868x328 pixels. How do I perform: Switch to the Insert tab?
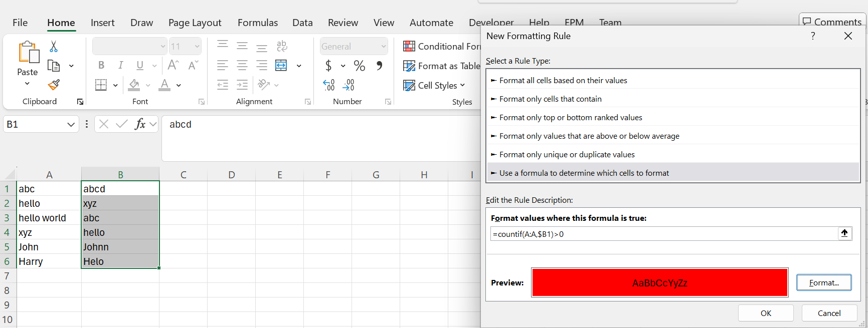pos(102,23)
